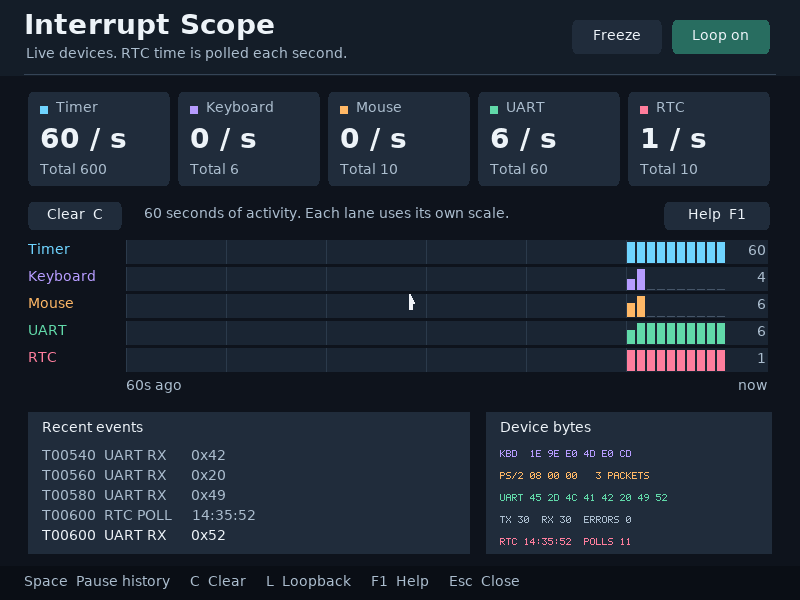
Task: Click the blue bars in the Timer lane
Action: [676, 253]
